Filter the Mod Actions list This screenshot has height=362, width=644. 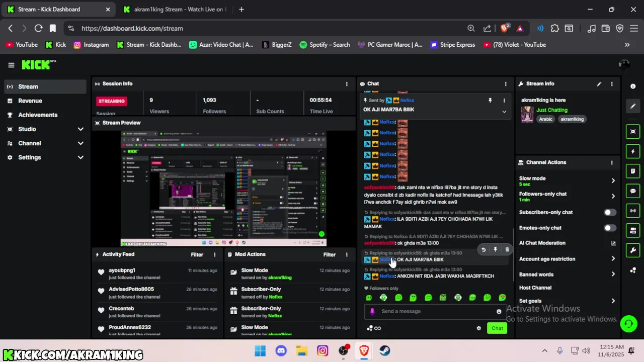click(x=329, y=254)
